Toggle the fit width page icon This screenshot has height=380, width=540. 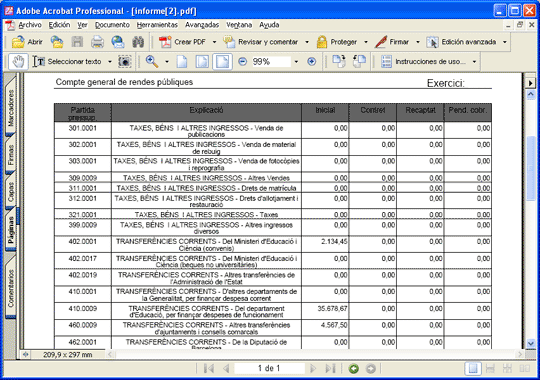tap(222, 62)
